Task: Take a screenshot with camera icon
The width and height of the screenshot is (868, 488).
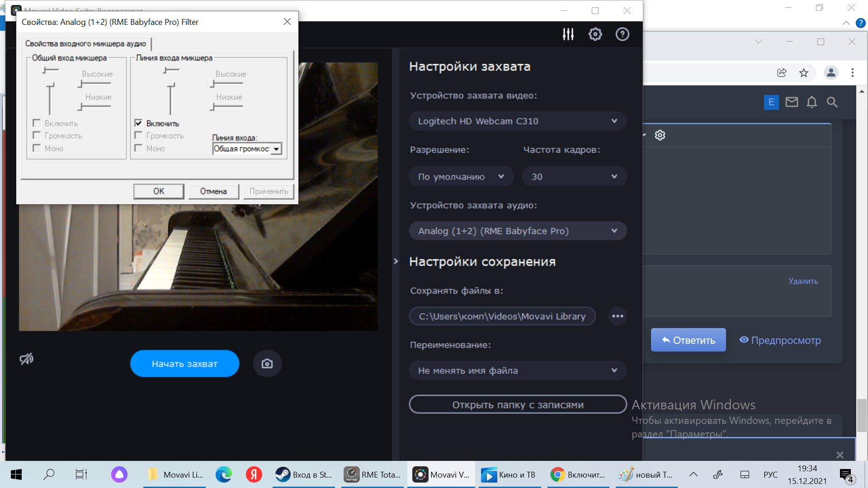Action: 267,364
